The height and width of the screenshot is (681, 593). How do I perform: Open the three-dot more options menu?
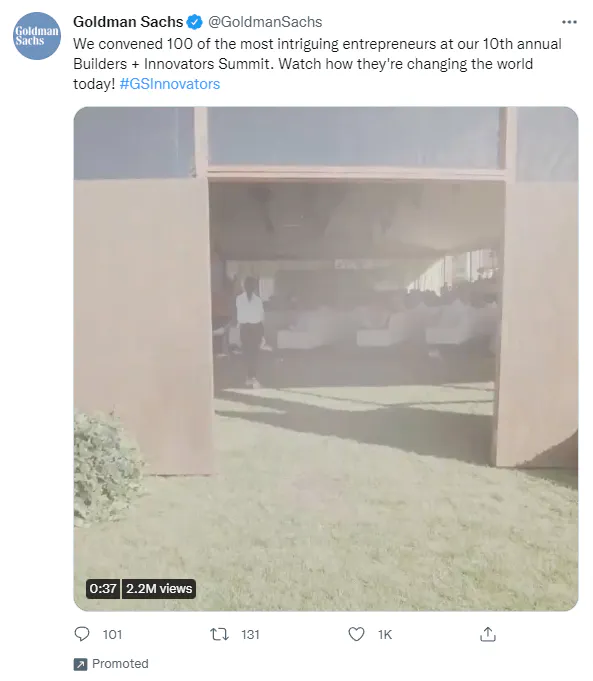pos(569,22)
